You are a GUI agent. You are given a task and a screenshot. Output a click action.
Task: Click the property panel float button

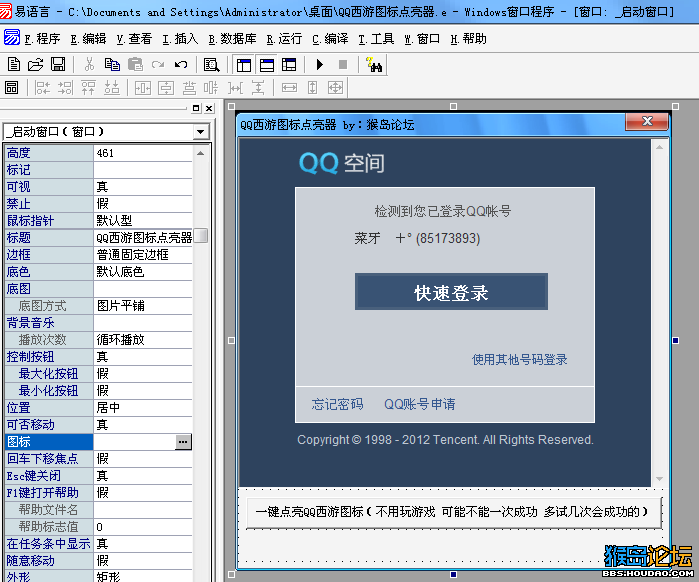pyautogui.click(x=196, y=108)
